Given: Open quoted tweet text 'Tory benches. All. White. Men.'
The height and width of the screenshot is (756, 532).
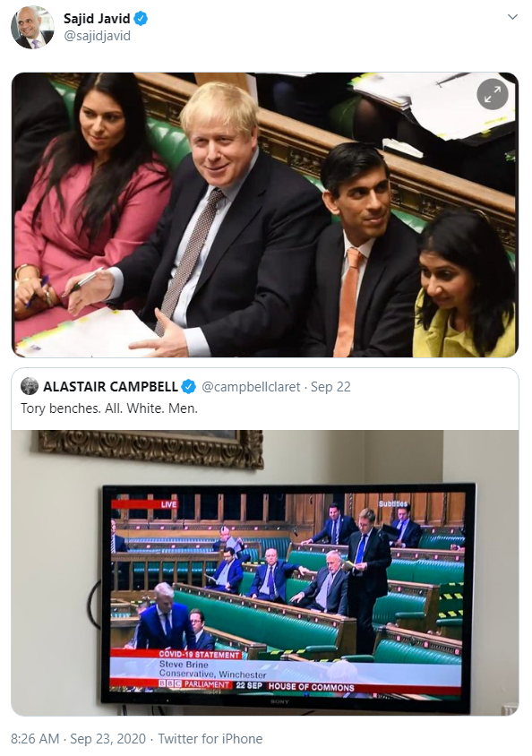Looking at the screenshot, I should click(x=109, y=408).
